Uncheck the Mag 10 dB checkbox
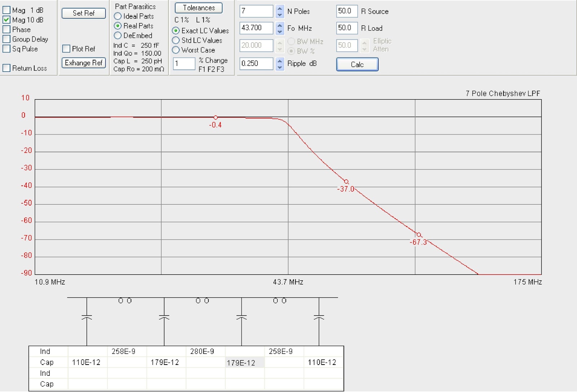Image resolution: width=577 pixels, height=392 pixels. (6, 20)
